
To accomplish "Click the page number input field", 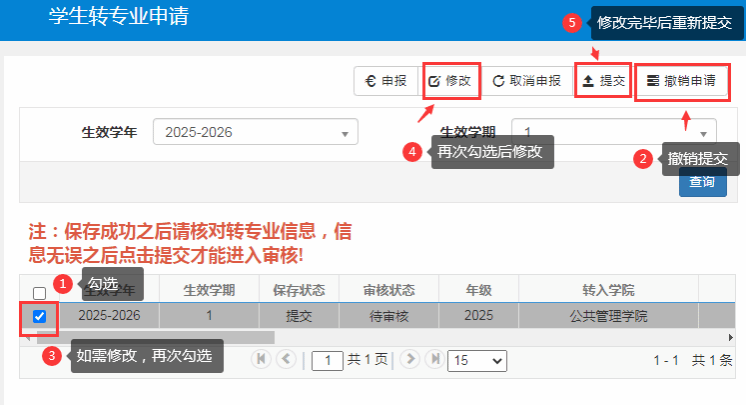I will pos(327,360).
